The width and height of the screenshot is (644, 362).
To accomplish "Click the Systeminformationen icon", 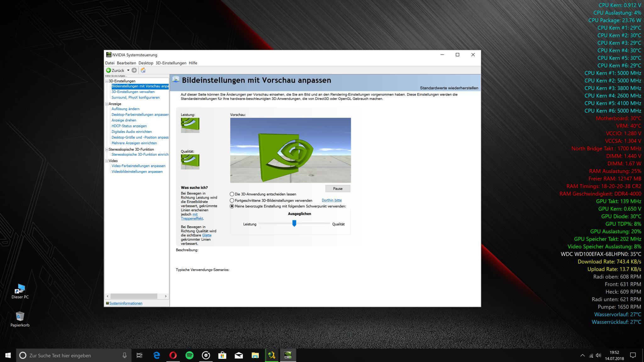I will pos(107,303).
